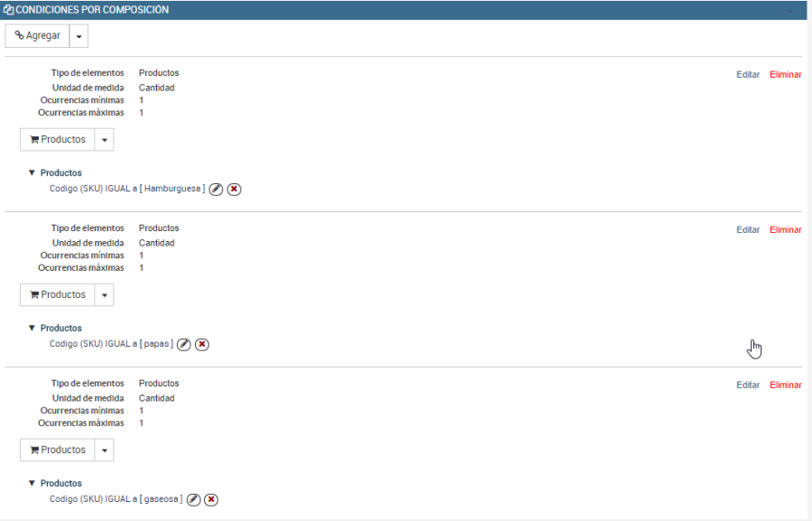Viewport: 812px width, 521px height.
Task: Edit the Hamburguesa SKU condition pencil icon
Action: (x=216, y=190)
